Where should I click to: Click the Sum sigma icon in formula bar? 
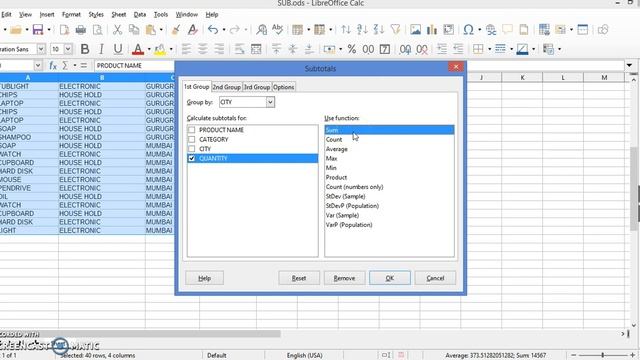pyautogui.click(x=65, y=66)
